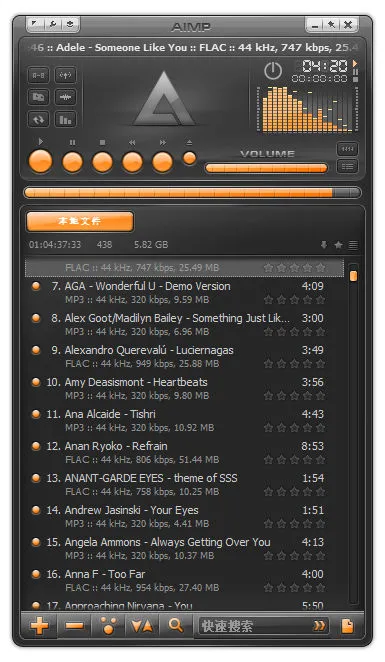Focus the 快速搜索 quick search field

253,626
